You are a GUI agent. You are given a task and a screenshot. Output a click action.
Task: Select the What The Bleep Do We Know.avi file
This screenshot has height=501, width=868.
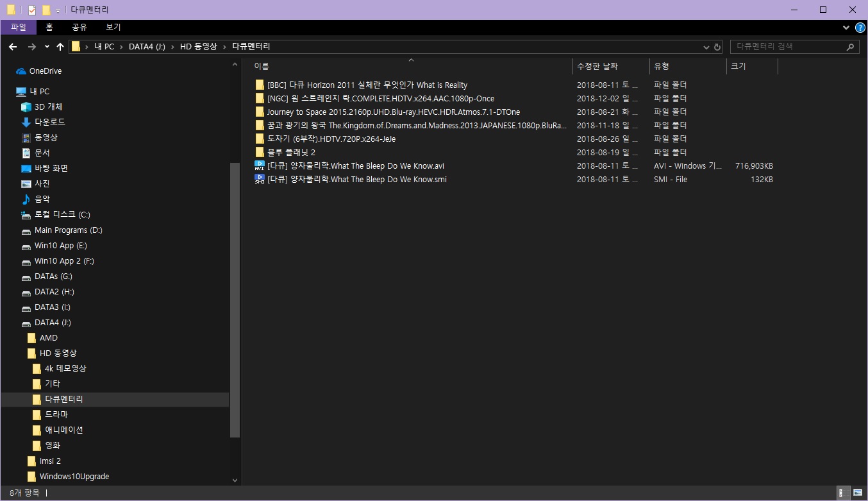(x=355, y=166)
